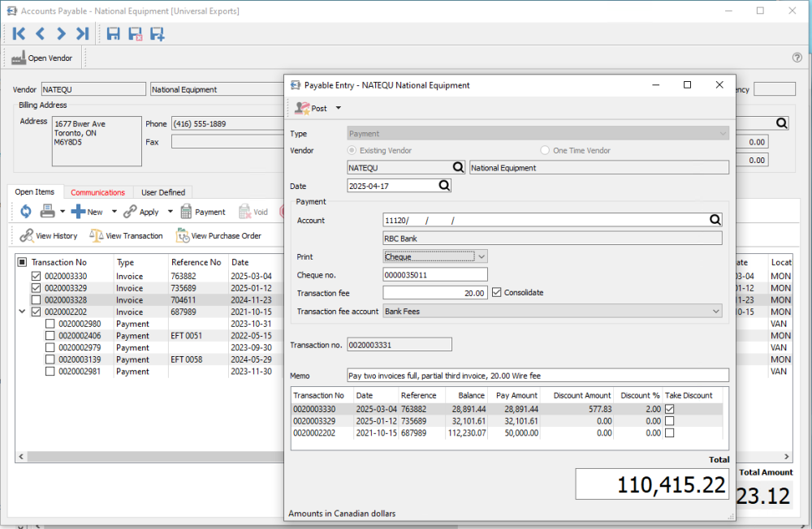Uncheck invoice 0020002202 in Open Items

click(x=37, y=312)
